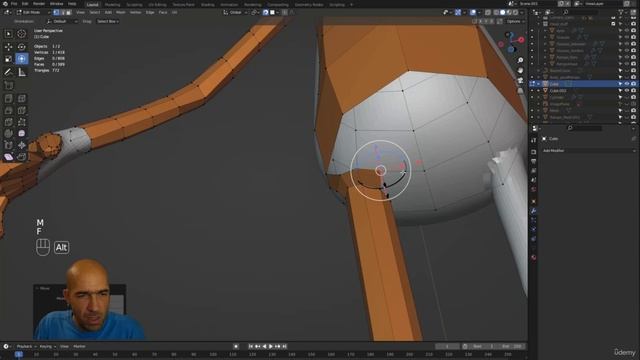The height and width of the screenshot is (360, 640).
Task: Select the Extrude Region tool
Action: tap(9, 98)
